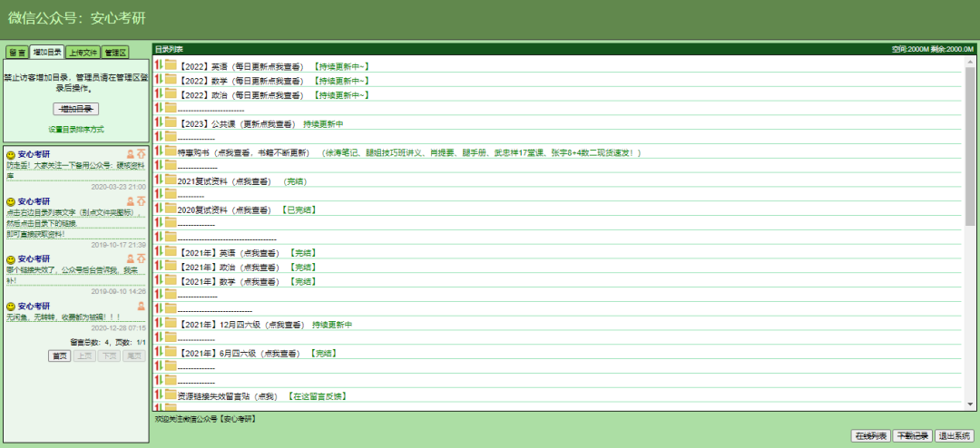The height and width of the screenshot is (448, 980).
Task: Open 特惠购书 directory entry text
Action: point(243,152)
